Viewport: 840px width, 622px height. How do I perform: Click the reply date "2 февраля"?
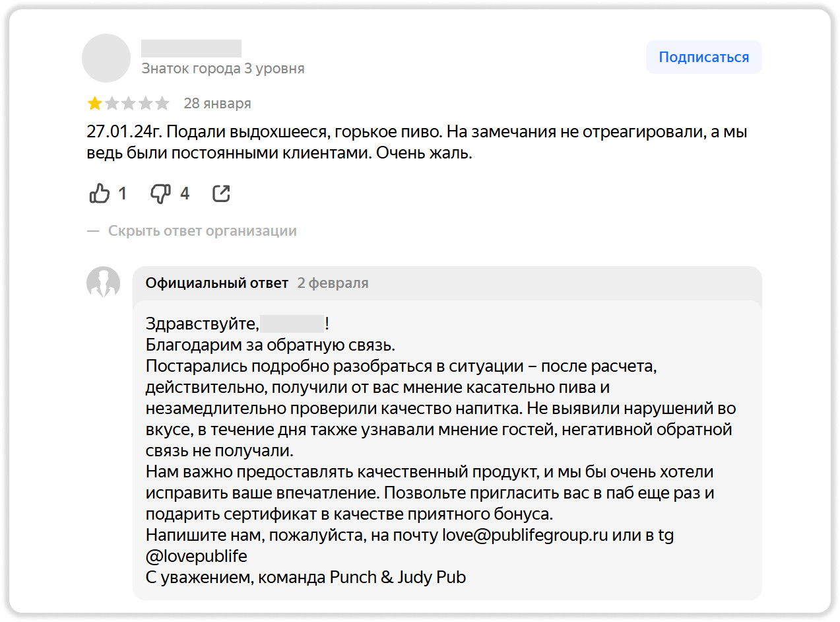click(333, 283)
